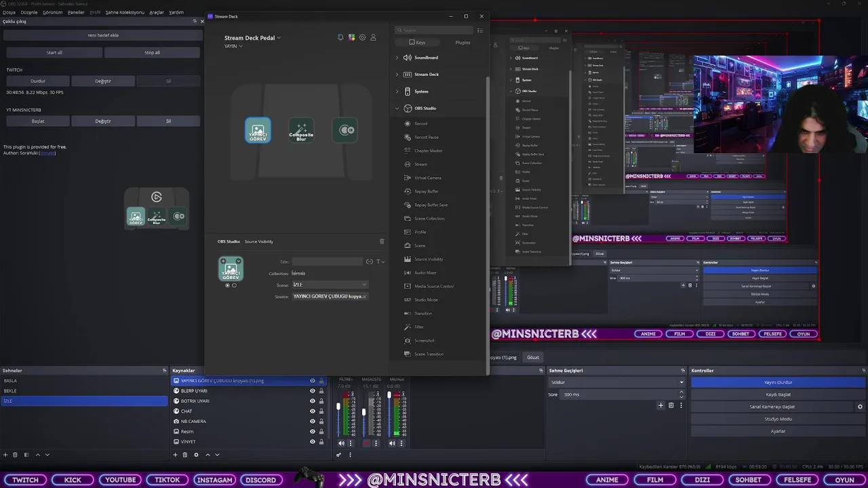Unmute the MASAÜSTÜ audio channel
The height and width of the screenshot is (488, 868).
pyautogui.click(x=366, y=443)
